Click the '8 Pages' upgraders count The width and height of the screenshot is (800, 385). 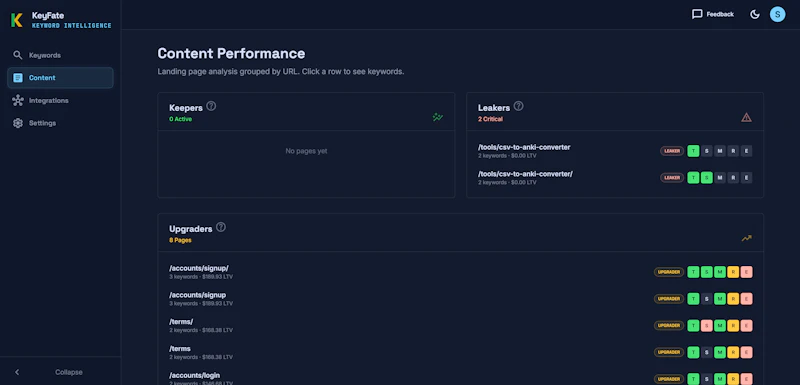pyautogui.click(x=180, y=240)
